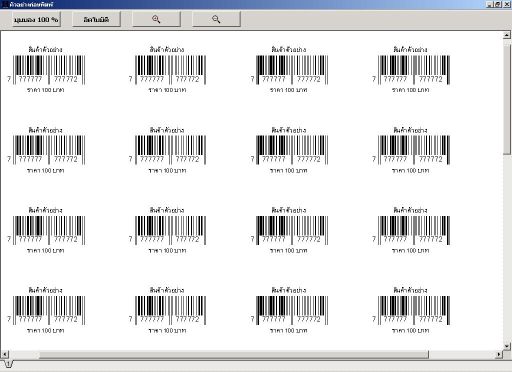Click the second toolbar text button

(x=96, y=19)
